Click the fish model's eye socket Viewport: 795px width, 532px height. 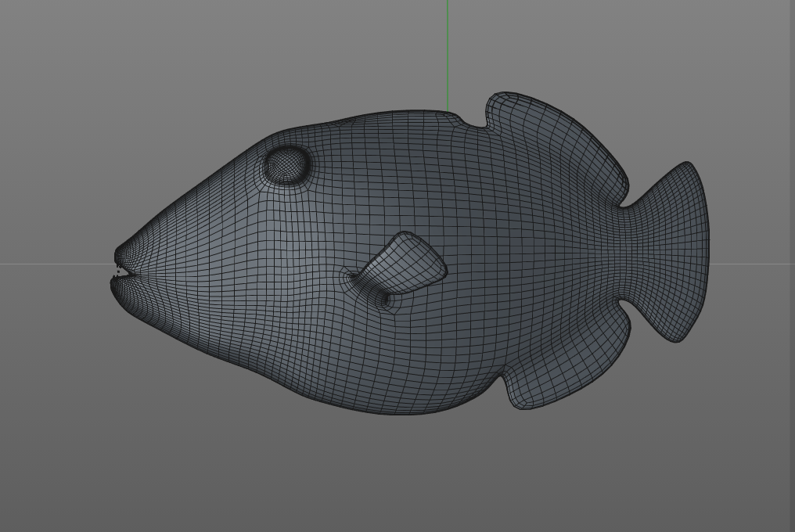coord(287,165)
